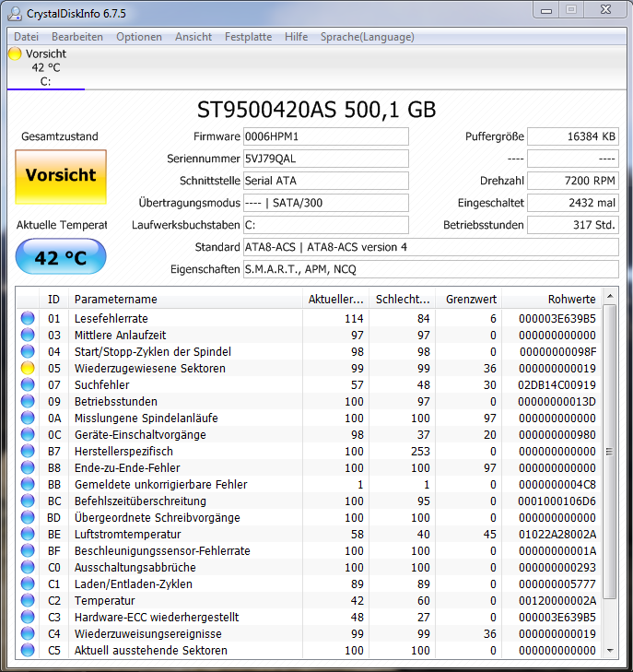Open the Festplatte menu
This screenshot has height=672, width=633.
pyautogui.click(x=248, y=37)
